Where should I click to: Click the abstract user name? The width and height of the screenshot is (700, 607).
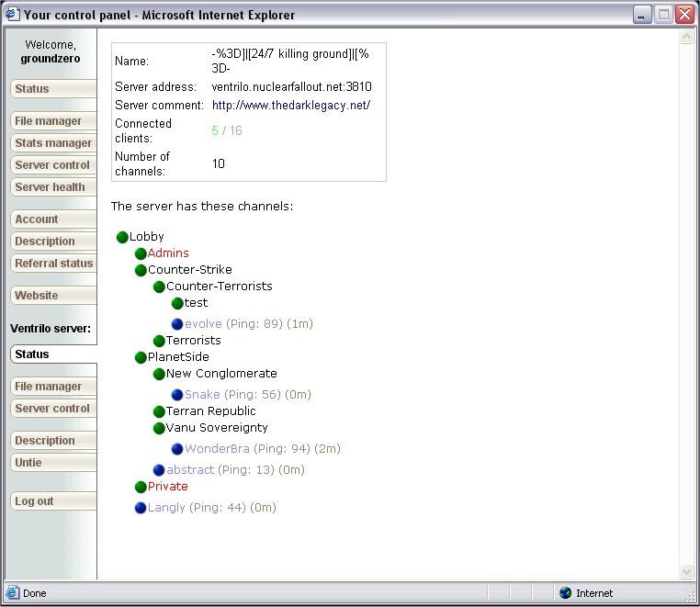pos(190,470)
